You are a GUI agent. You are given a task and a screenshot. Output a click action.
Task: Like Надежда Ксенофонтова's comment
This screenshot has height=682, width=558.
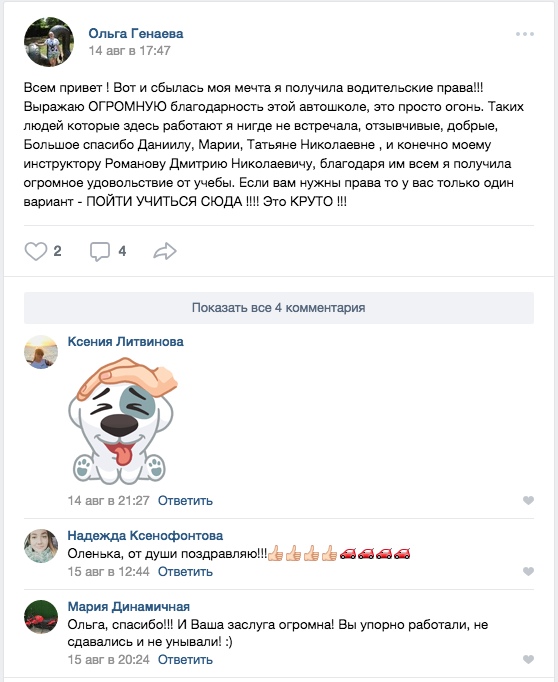(x=528, y=571)
